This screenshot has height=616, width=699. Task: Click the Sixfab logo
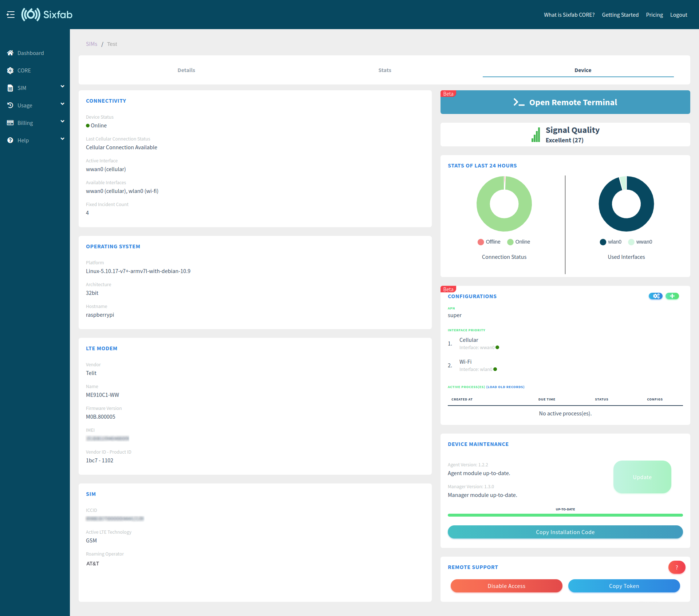click(x=47, y=15)
